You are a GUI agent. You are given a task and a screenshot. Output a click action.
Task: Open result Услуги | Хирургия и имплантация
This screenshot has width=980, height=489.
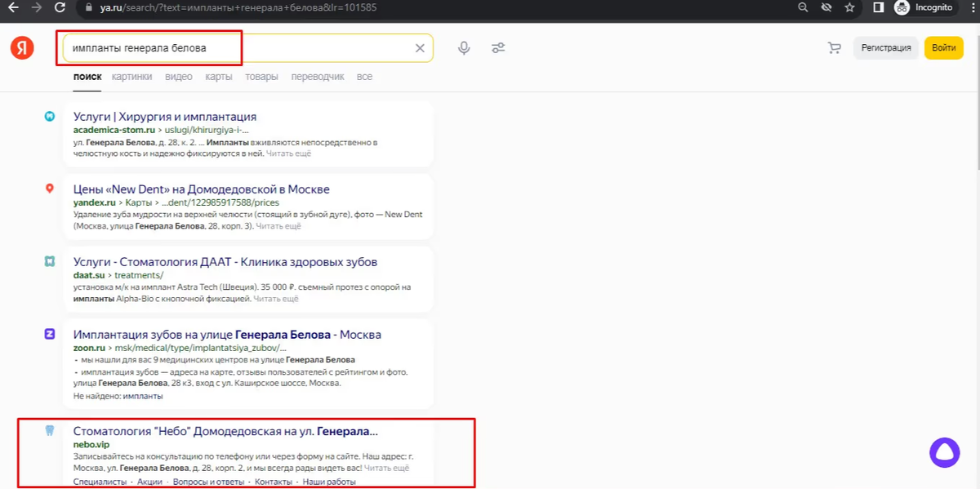(x=165, y=117)
